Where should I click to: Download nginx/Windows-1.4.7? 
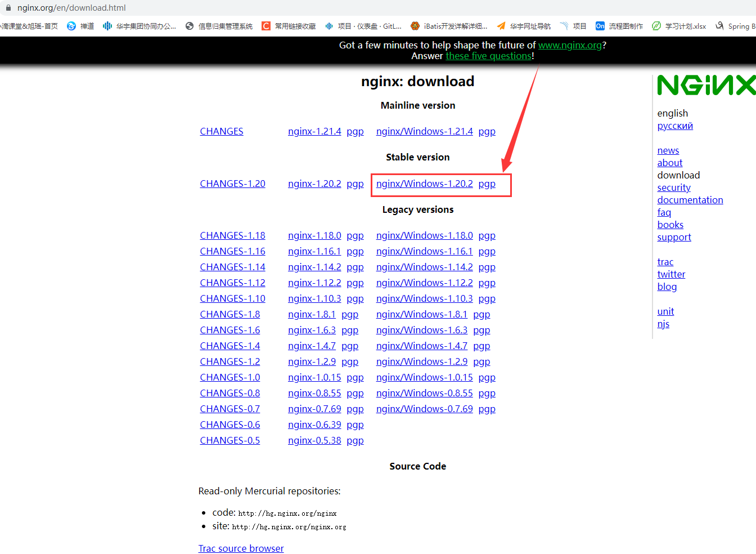pos(422,346)
